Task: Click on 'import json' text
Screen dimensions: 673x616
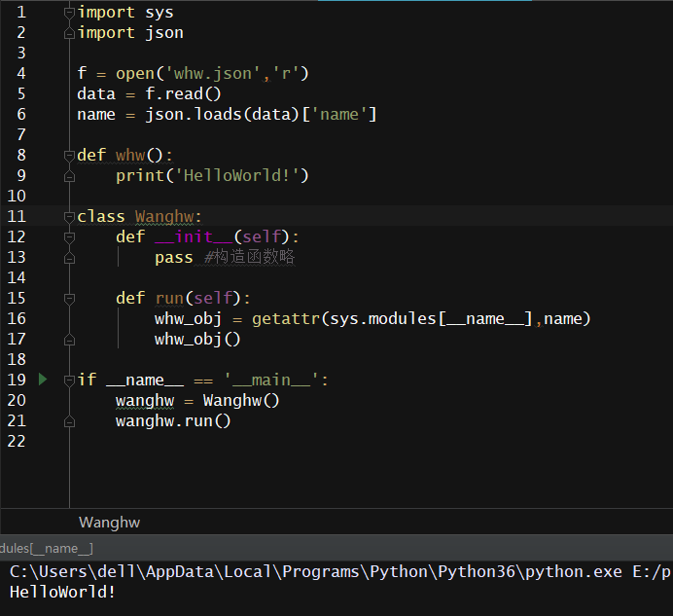Action: pyautogui.click(x=130, y=33)
